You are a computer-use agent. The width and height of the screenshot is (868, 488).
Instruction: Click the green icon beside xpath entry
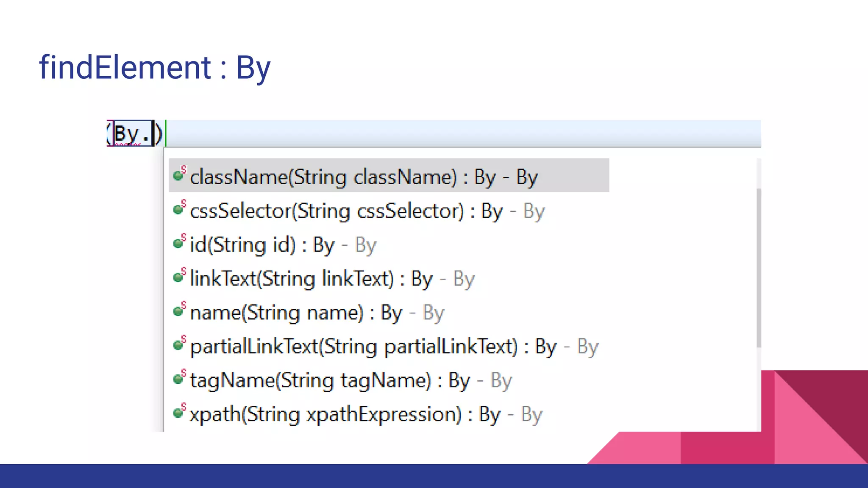tap(179, 412)
